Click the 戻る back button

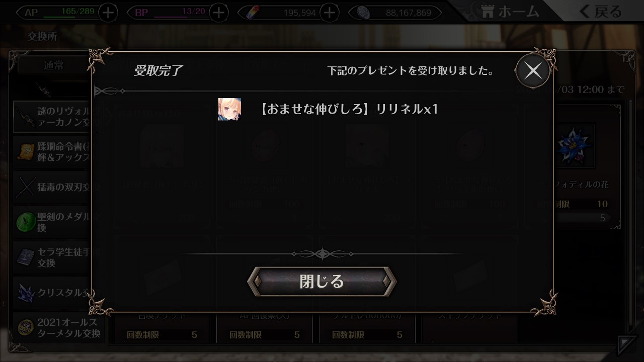coord(600,11)
